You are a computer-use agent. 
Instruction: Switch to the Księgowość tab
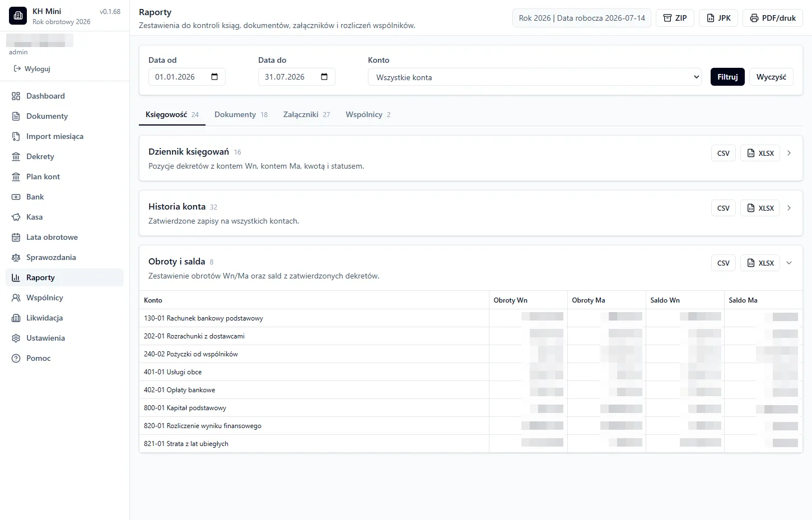[172, 114]
